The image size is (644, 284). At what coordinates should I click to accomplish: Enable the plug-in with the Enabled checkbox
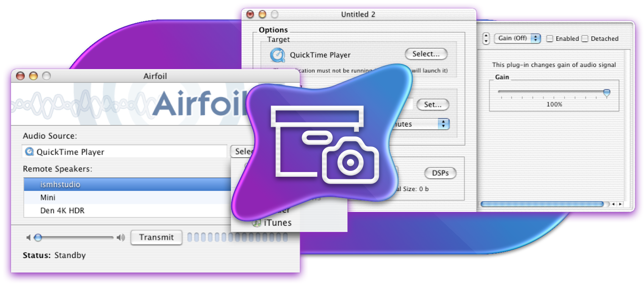pyautogui.click(x=550, y=39)
